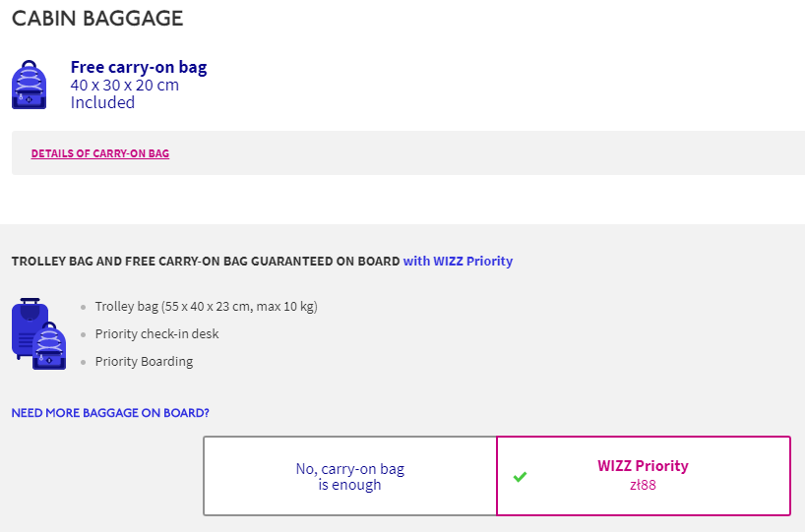Click the "Priority Boarding" list item

[144, 362]
